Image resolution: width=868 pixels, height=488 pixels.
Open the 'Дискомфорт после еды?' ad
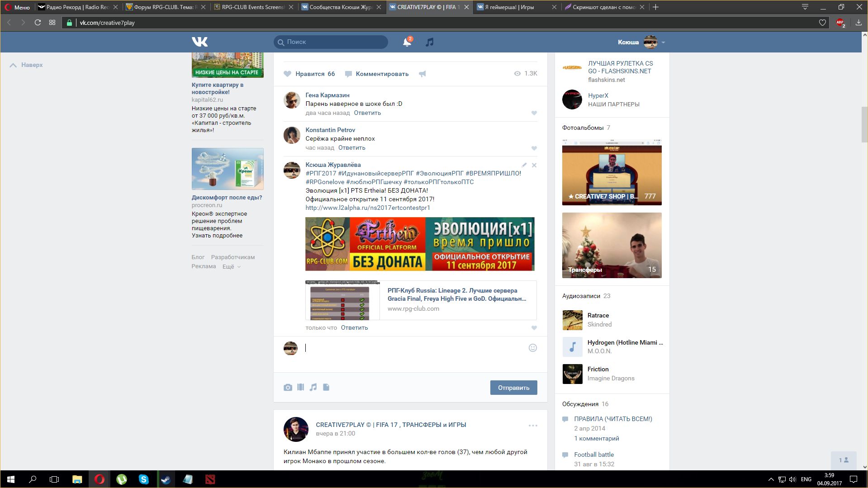(227, 198)
